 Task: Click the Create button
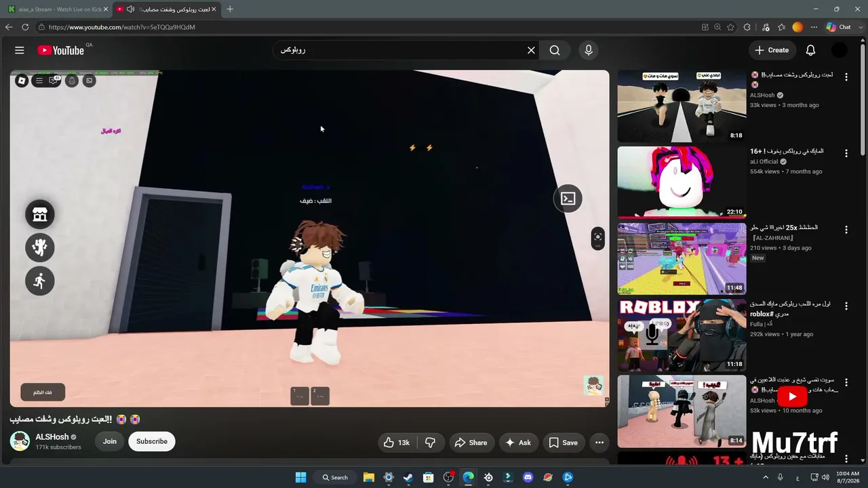772,50
